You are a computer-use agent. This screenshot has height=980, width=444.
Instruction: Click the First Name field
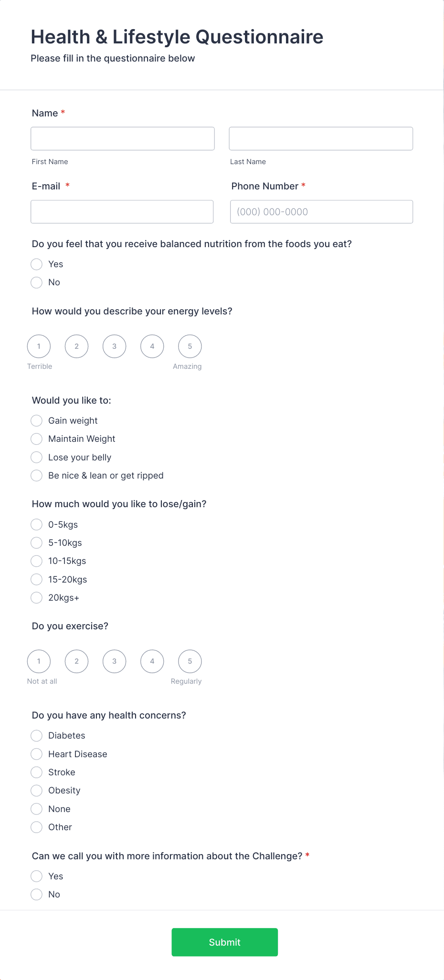point(122,138)
